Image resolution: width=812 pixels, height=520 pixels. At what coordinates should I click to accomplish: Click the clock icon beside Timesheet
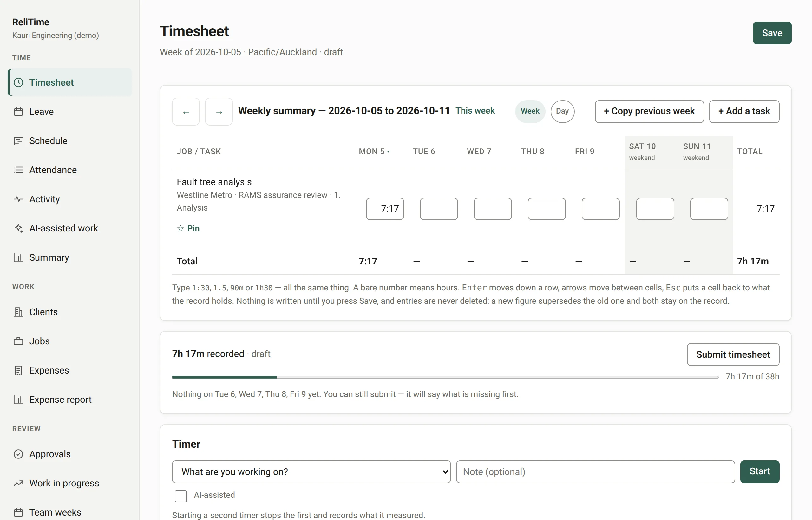[18, 82]
